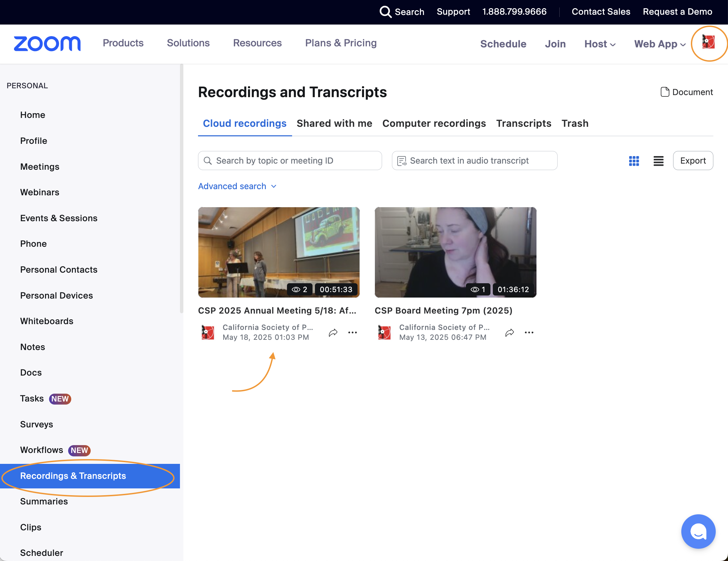Open the Search magnifier in top bar
The image size is (728, 561).
click(x=385, y=12)
